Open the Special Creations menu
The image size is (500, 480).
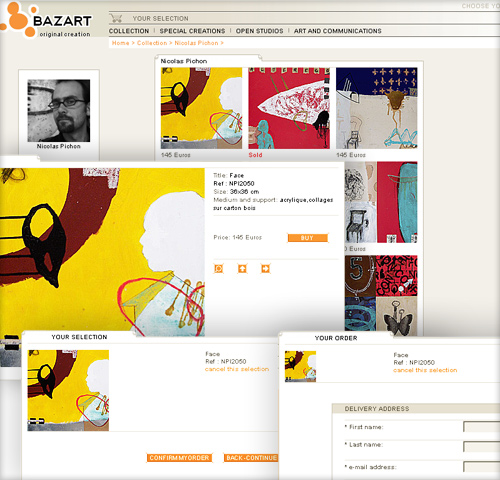(x=192, y=31)
